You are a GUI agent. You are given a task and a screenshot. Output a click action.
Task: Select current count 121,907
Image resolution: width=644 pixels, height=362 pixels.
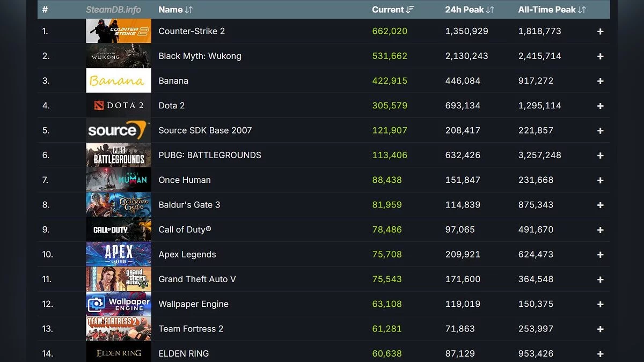tap(390, 130)
